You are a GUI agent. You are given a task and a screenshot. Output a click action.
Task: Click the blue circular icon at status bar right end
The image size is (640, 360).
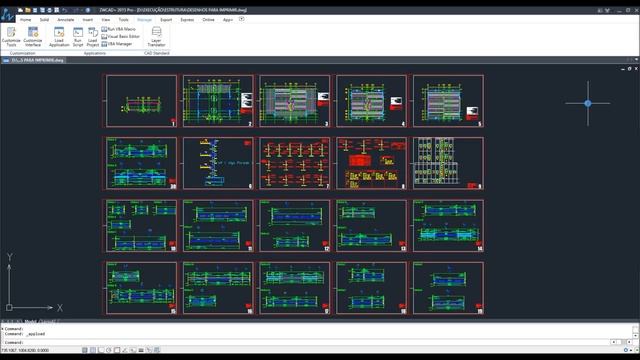click(x=626, y=350)
